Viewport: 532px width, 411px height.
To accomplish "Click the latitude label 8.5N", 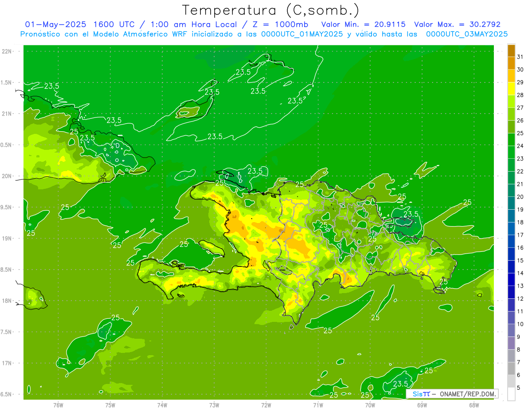I will 7,270.
